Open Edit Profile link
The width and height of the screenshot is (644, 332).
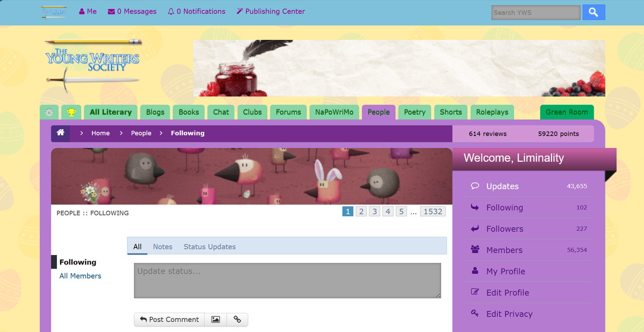[508, 292]
